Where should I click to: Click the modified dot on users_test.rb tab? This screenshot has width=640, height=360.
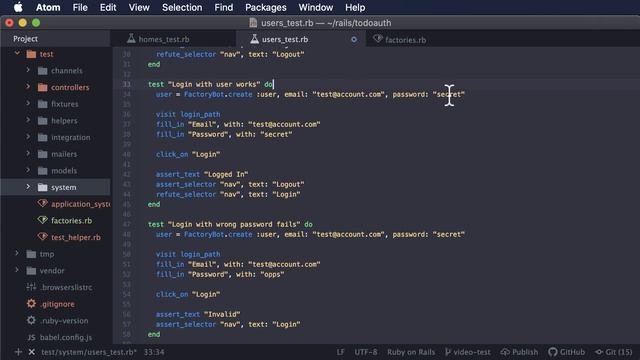click(x=354, y=40)
